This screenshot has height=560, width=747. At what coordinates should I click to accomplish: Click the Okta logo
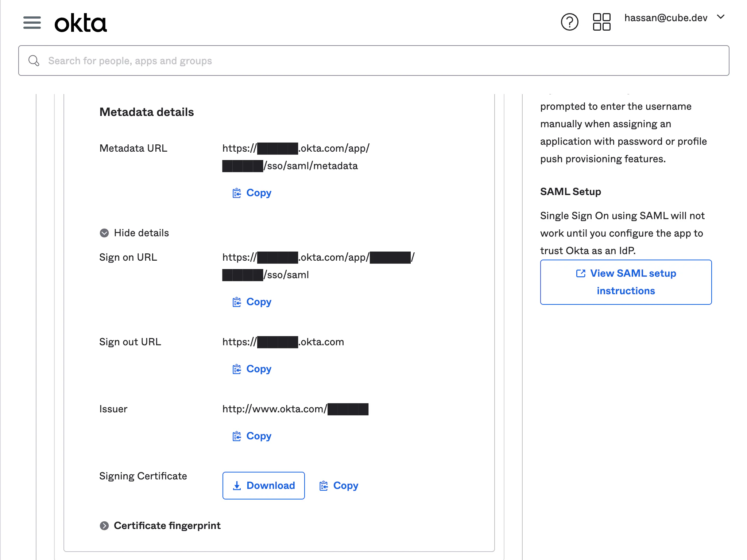81,23
